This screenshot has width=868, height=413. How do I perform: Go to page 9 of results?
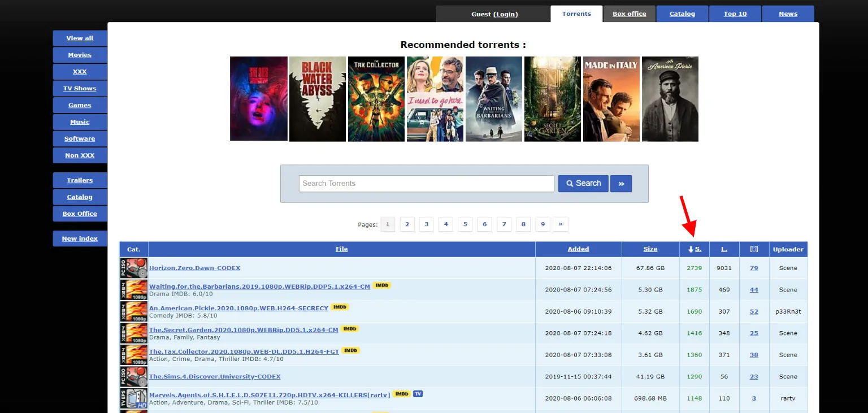click(x=542, y=224)
